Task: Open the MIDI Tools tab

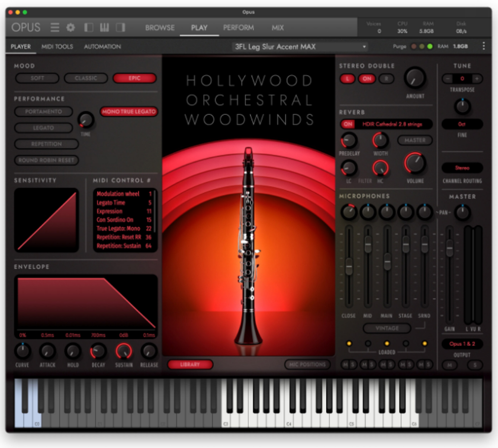Action: pyautogui.click(x=57, y=47)
